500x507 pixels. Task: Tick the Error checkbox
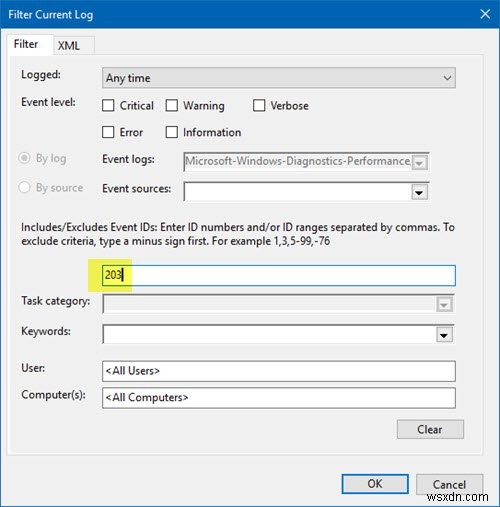pos(108,132)
